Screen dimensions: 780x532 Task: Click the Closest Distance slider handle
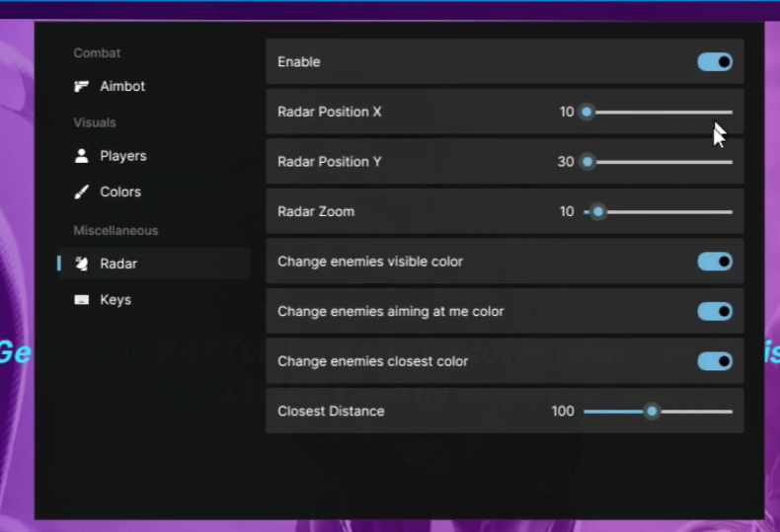pyautogui.click(x=652, y=412)
